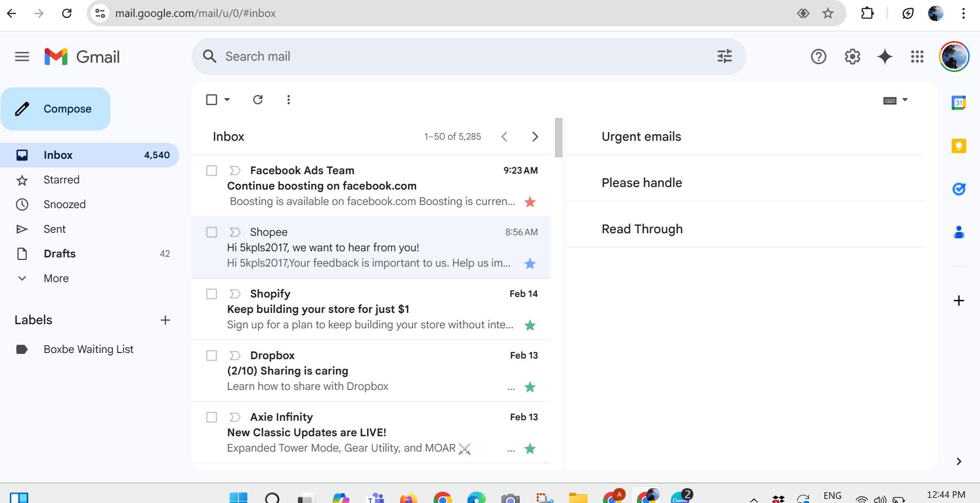The image size is (980, 503).
Task: Select the Facebook Ads Team email checkbox
Action: (212, 171)
